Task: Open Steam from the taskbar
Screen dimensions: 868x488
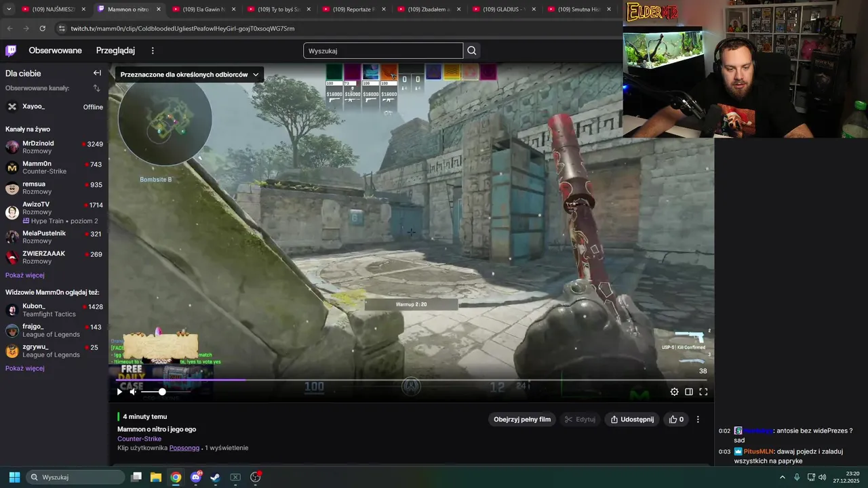Action: point(215,477)
